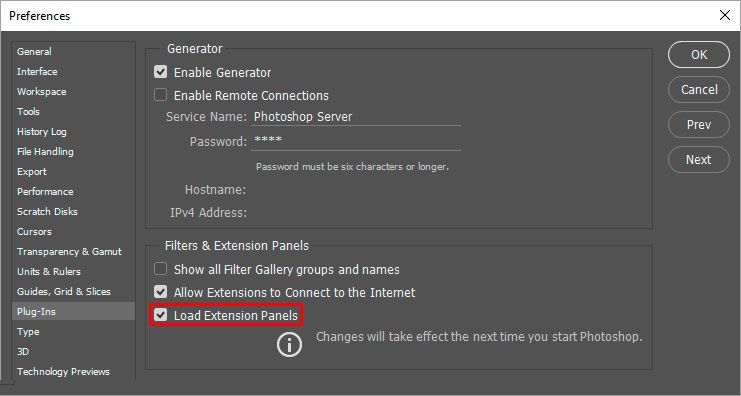Check Show all Filter Gallery groups

coord(161,269)
